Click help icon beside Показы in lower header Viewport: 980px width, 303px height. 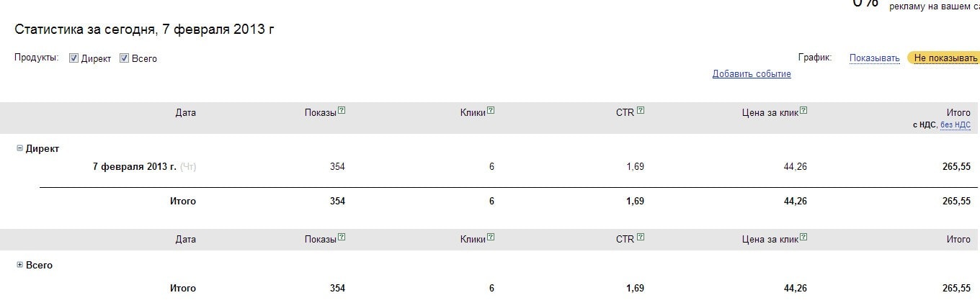tap(342, 238)
